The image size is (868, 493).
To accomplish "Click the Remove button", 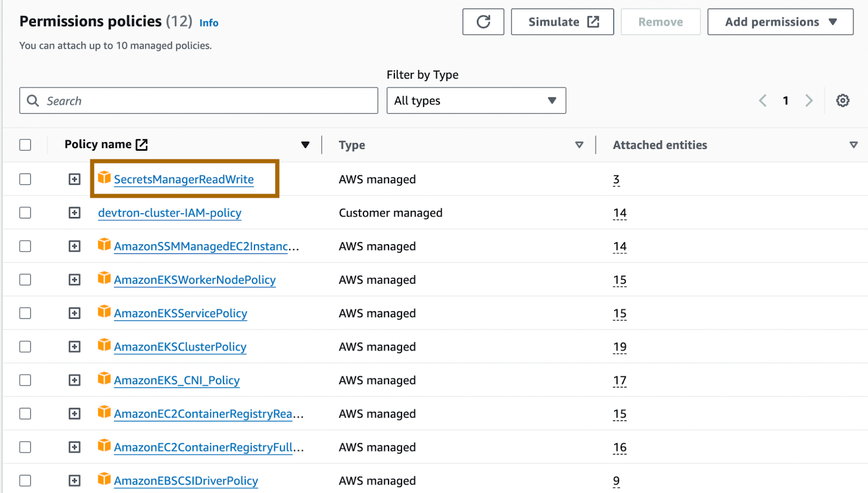I will [x=660, y=22].
